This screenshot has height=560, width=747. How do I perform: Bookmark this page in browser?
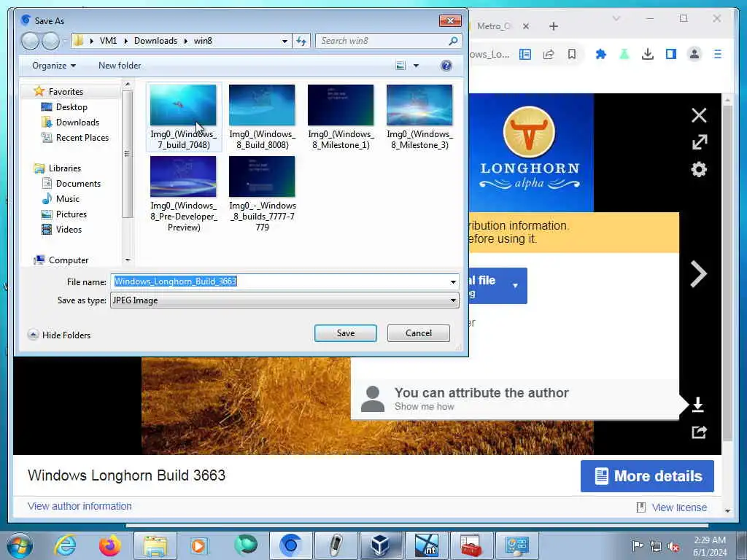572,54
